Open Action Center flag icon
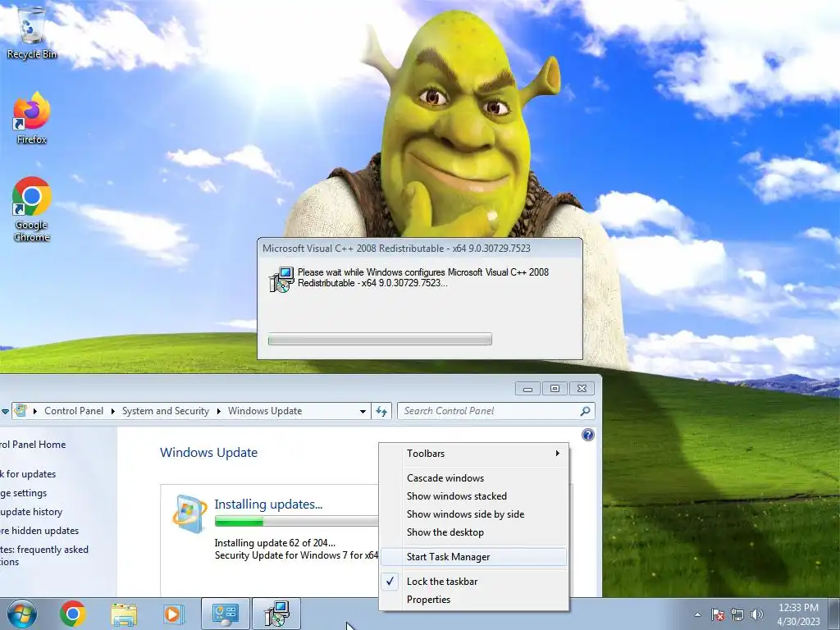This screenshot has width=840, height=630. pos(718,614)
